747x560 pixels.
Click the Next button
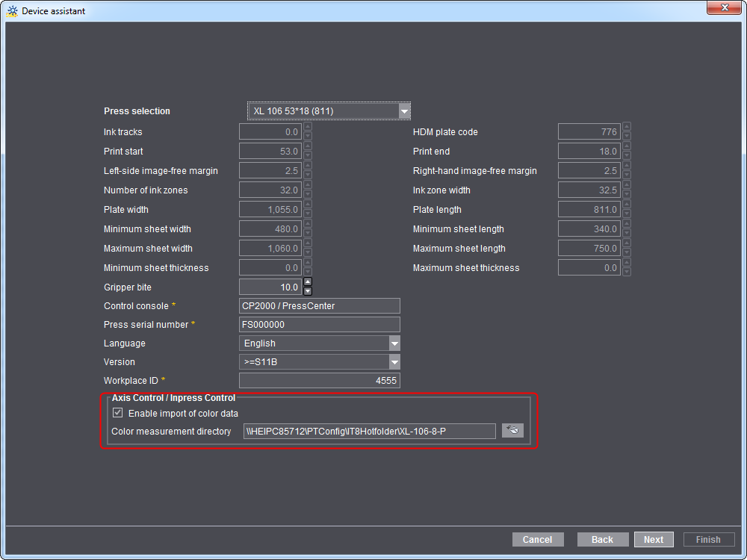point(654,539)
